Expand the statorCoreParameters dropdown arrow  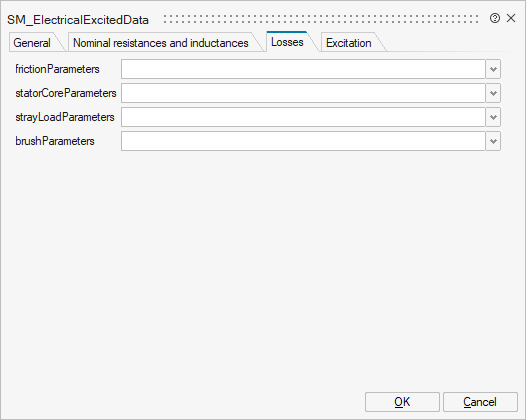(x=493, y=93)
